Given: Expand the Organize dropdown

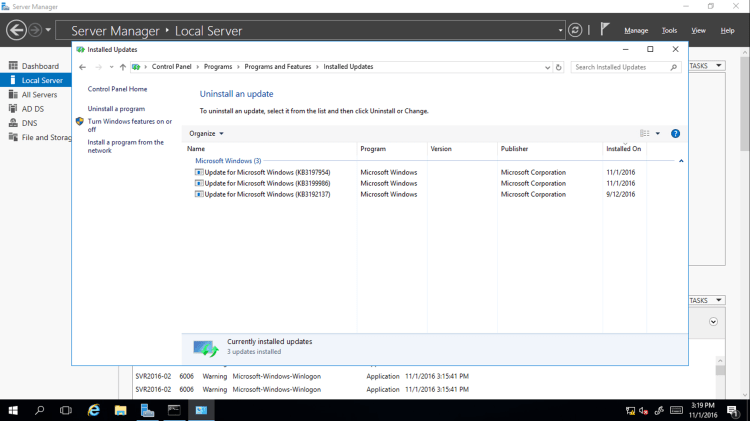Looking at the screenshot, I should tap(206, 133).
